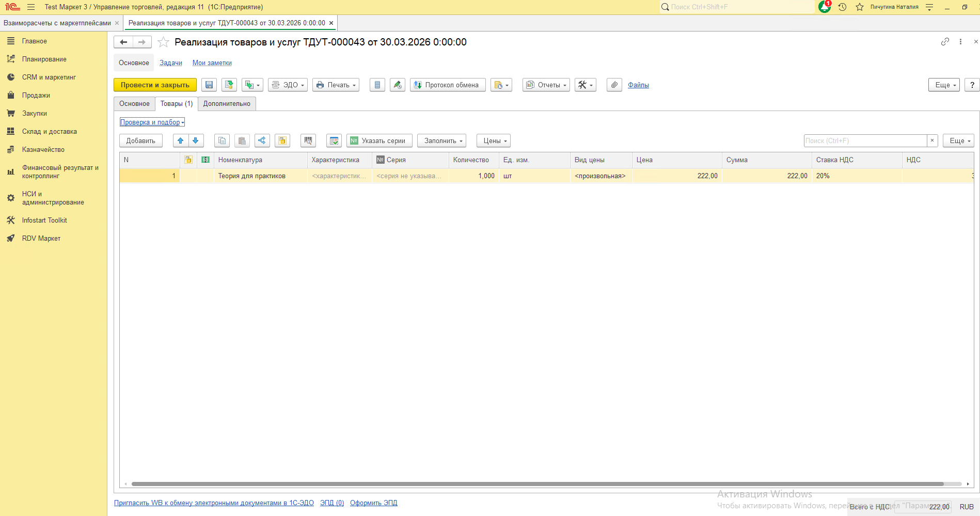This screenshot has width=980, height=516.
Task: Select the quantity cell 1,000
Action: coord(473,176)
